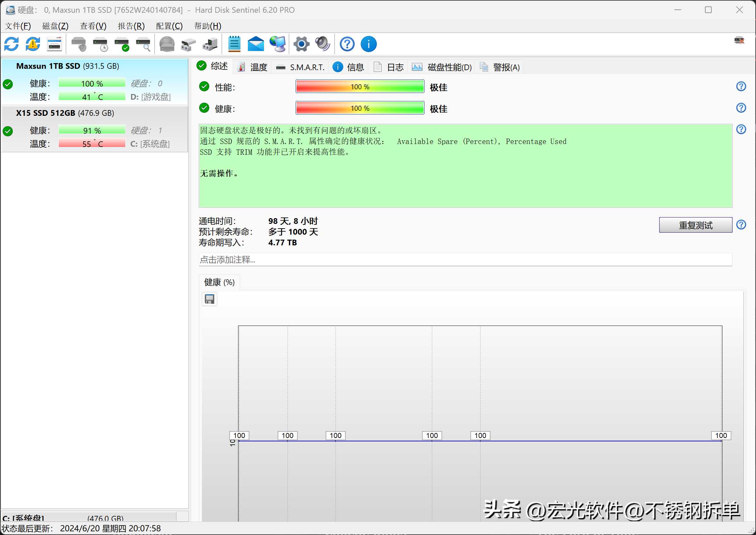This screenshot has height=535, width=756.
Task: Click the Maxsun 41 °C temperature bar
Action: (92, 97)
